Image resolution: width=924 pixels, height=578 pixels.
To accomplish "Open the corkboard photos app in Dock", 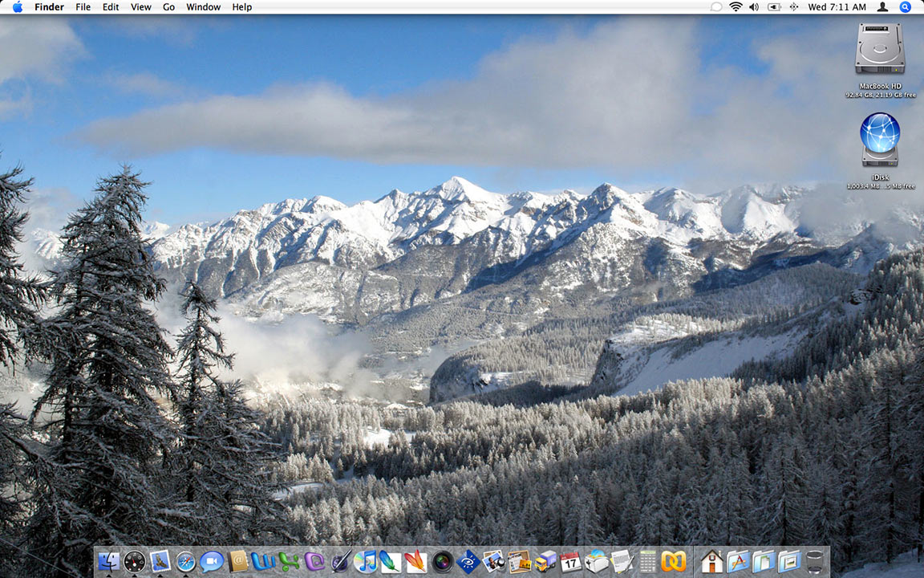I will pos(519,561).
